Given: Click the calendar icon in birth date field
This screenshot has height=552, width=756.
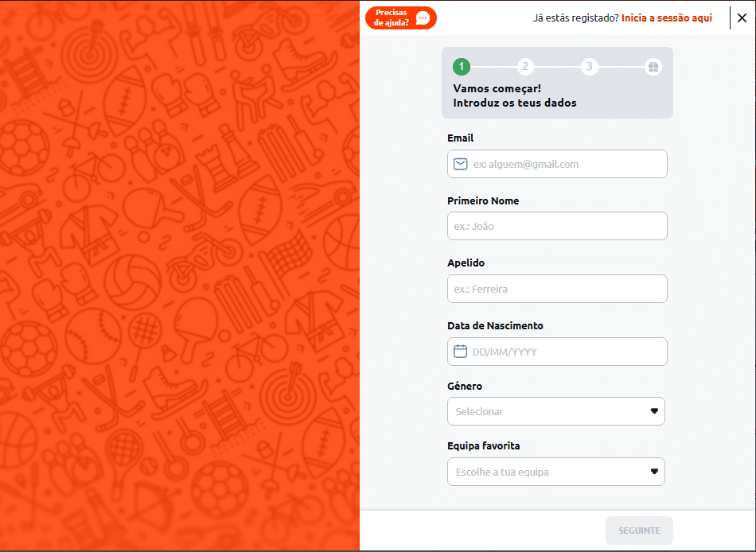Looking at the screenshot, I should [x=461, y=352].
